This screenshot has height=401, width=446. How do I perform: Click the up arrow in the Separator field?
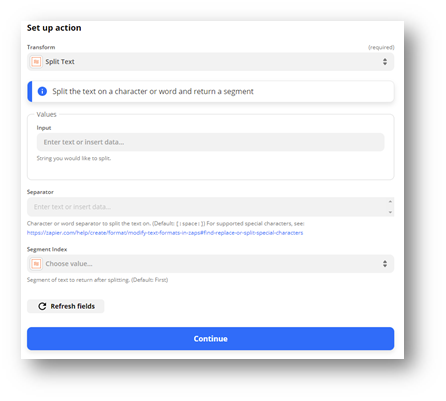pos(390,201)
